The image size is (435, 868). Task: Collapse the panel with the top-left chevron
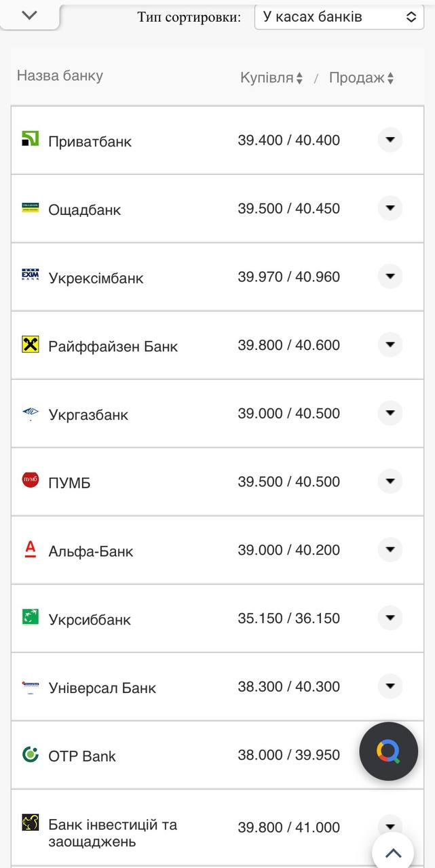(29, 14)
